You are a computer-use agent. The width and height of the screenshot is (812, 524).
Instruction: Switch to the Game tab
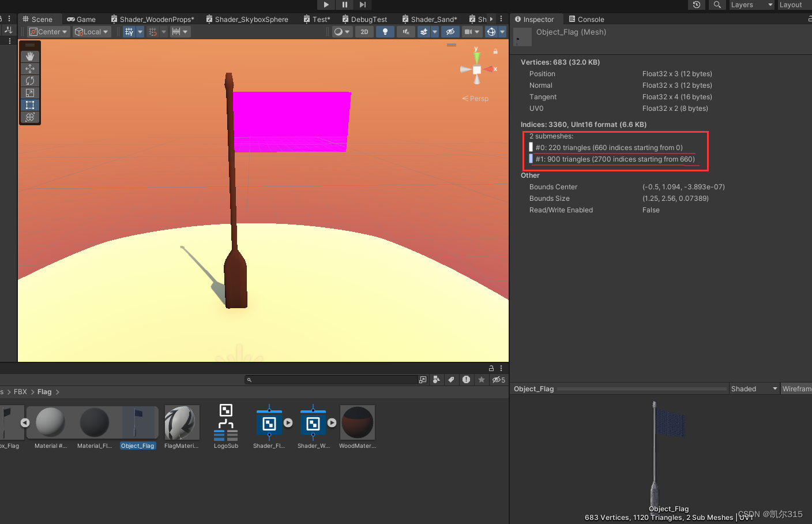coord(81,18)
